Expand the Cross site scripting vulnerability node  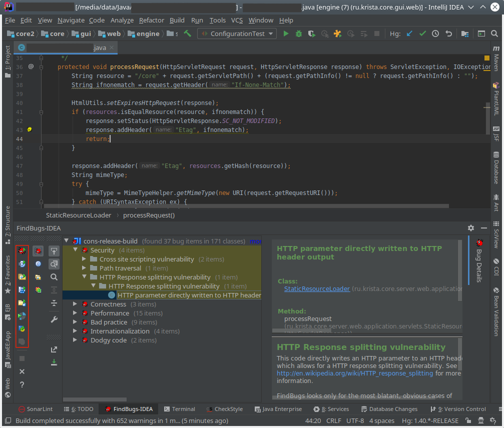[x=84, y=259]
